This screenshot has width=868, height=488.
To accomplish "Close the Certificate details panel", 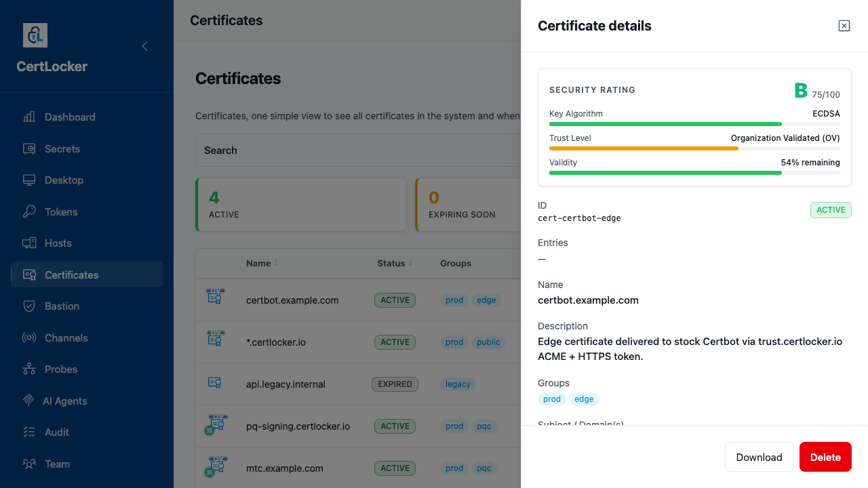I will pyautogui.click(x=844, y=26).
